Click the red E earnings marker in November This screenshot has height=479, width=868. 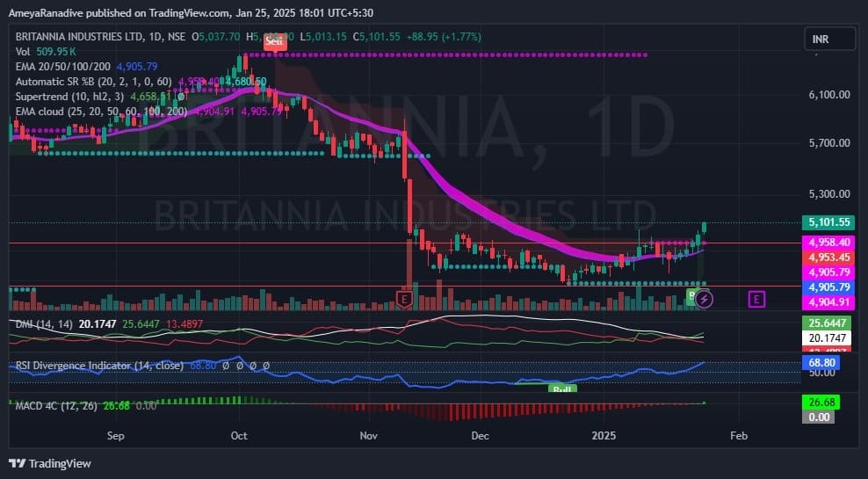[404, 300]
